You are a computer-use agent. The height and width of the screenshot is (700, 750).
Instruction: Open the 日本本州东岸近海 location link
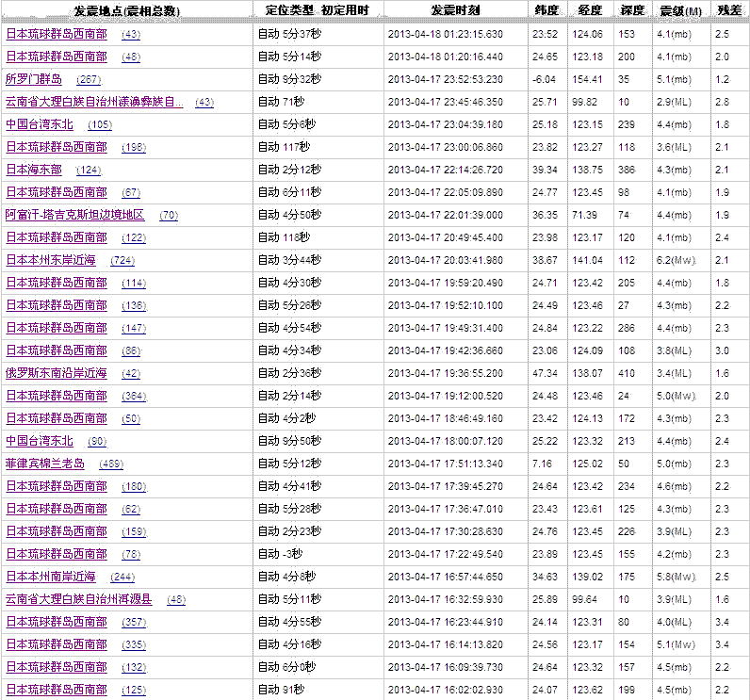(x=51, y=260)
